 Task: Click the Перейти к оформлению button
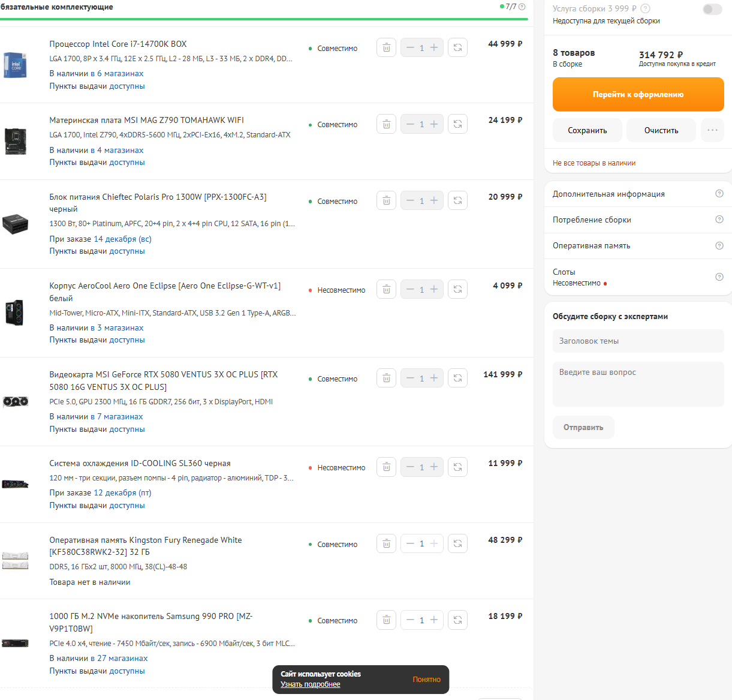click(x=638, y=94)
